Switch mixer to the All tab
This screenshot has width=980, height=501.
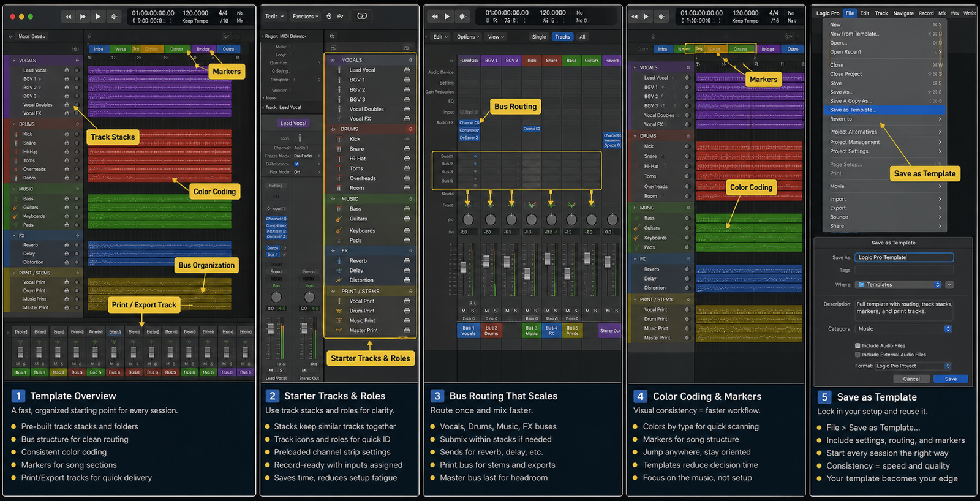(x=582, y=37)
